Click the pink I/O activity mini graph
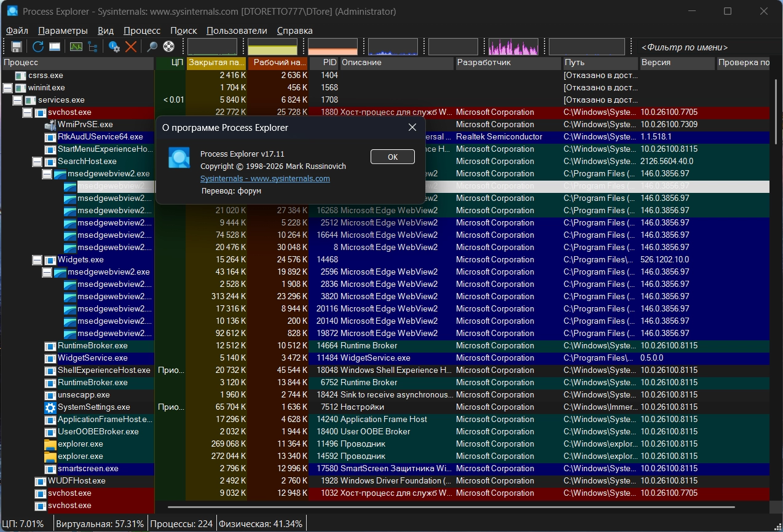 [x=513, y=47]
